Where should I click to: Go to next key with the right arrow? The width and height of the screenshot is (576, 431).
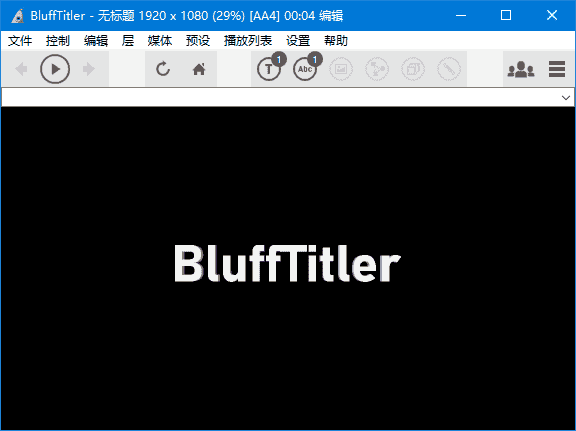tap(89, 69)
